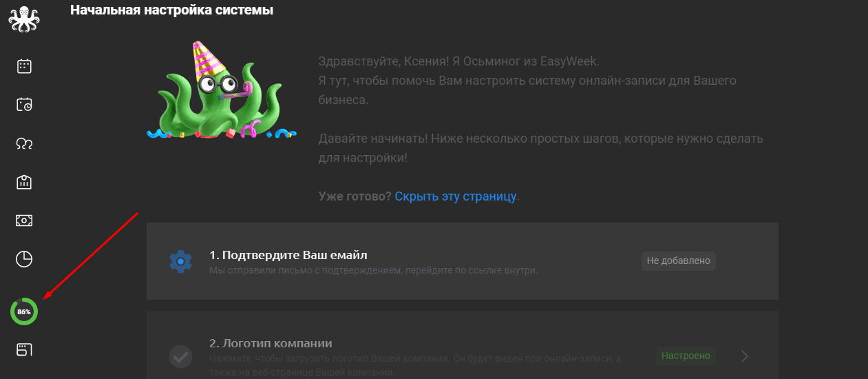Viewport: 868px width, 379px height.
Task: Open step '2. Логотип компании'
Action: tap(462, 345)
